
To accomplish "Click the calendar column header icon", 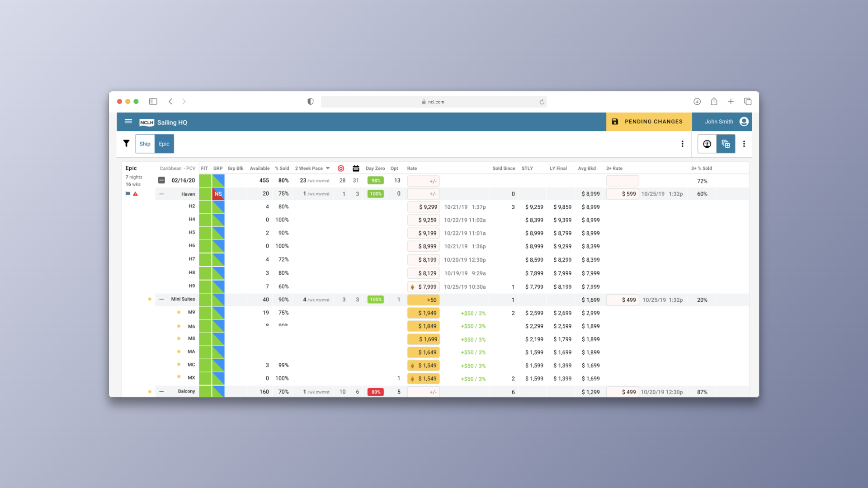I will pyautogui.click(x=356, y=169).
